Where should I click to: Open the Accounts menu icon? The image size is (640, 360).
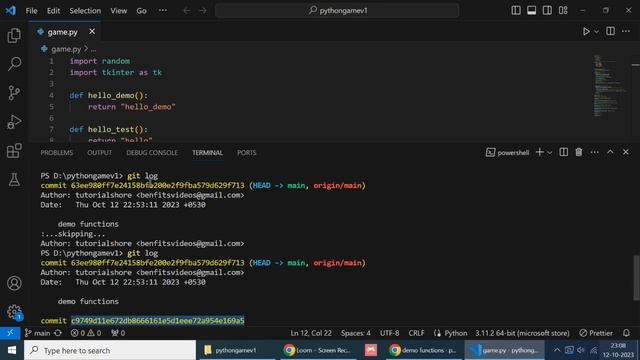coord(14,283)
